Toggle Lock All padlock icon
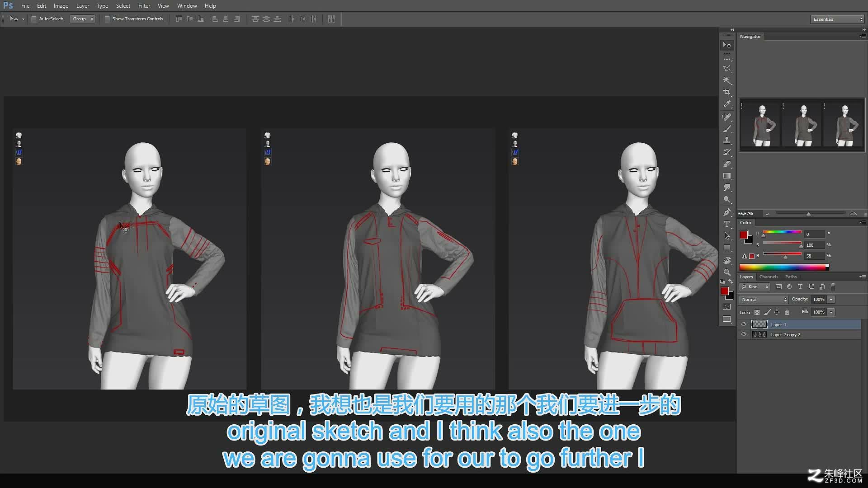The width and height of the screenshot is (868, 488). point(787,312)
